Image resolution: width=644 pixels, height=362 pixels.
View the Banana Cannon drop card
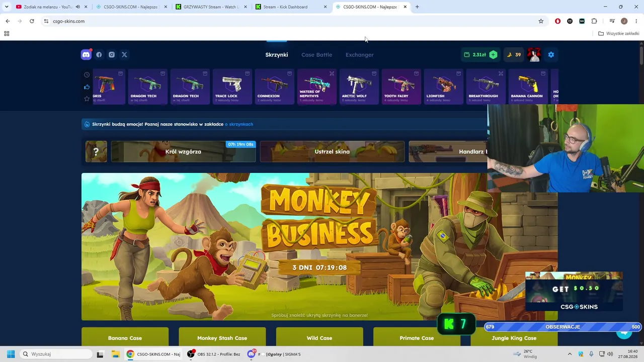(528, 86)
